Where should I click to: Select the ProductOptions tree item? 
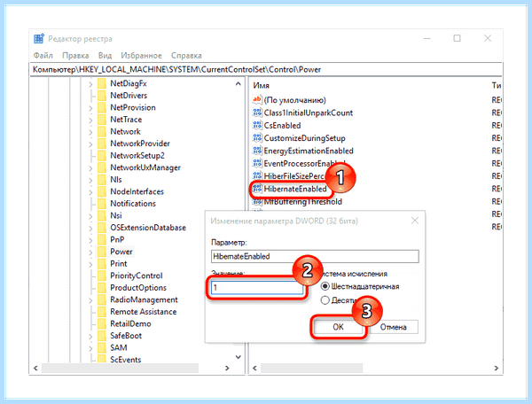point(138,288)
